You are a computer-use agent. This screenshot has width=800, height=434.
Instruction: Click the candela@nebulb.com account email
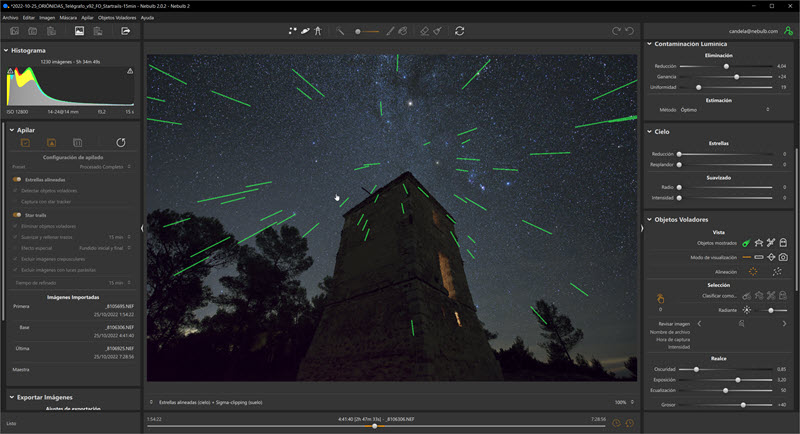click(x=753, y=31)
